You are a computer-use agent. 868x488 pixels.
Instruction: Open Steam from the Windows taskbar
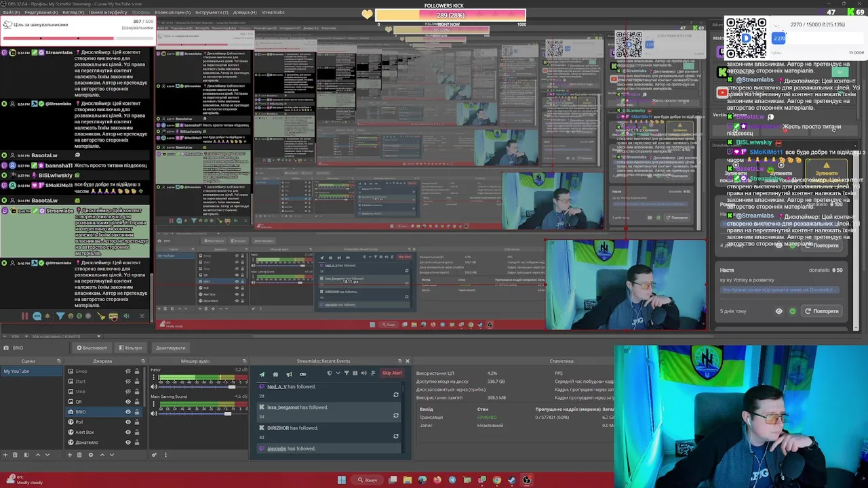click(x=511, y=480)
